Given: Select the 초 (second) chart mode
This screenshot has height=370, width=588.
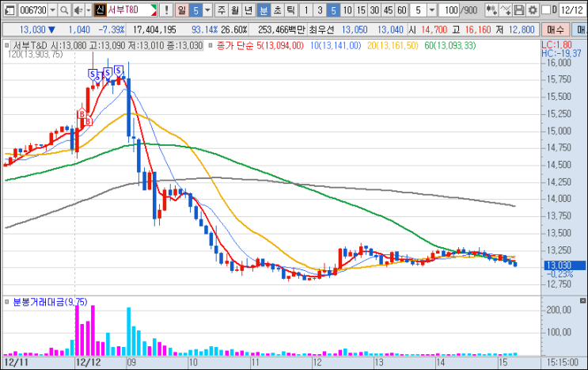Looking at the screenshot, I should click(277, 10).
